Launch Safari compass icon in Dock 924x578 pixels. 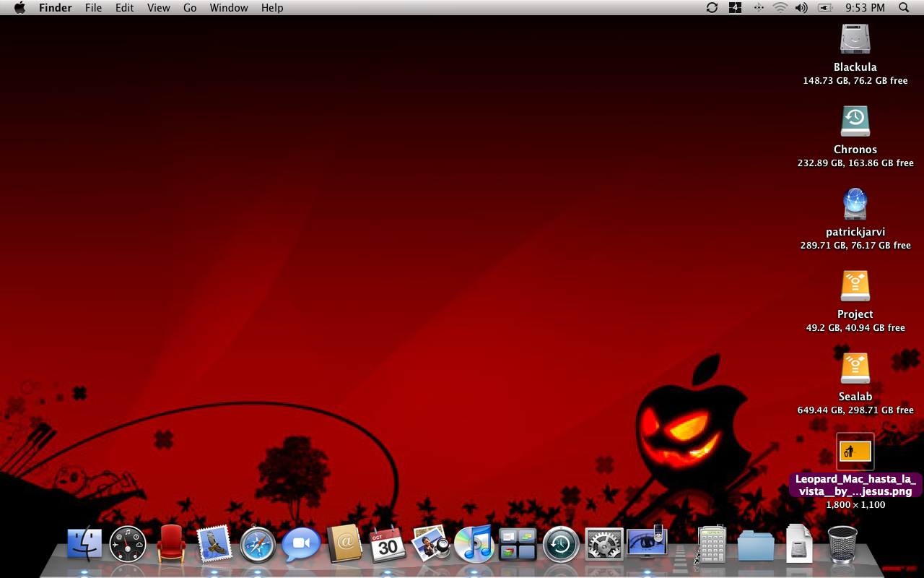click(x=258, y=544)
